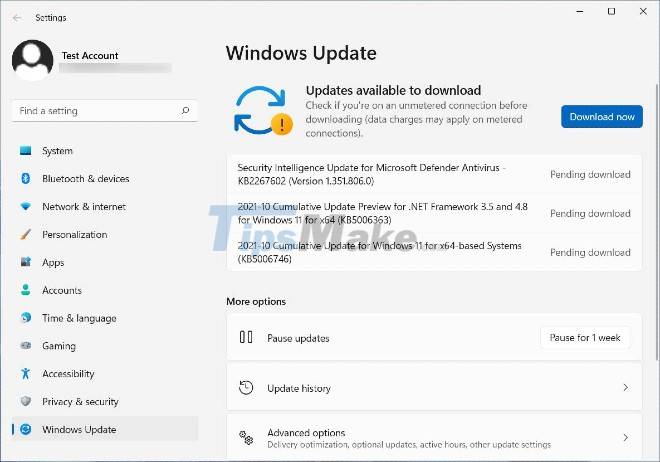This screenshot has height=462, width=660.
Task: Go to Network & internet
Action: [x=105, y=207]
